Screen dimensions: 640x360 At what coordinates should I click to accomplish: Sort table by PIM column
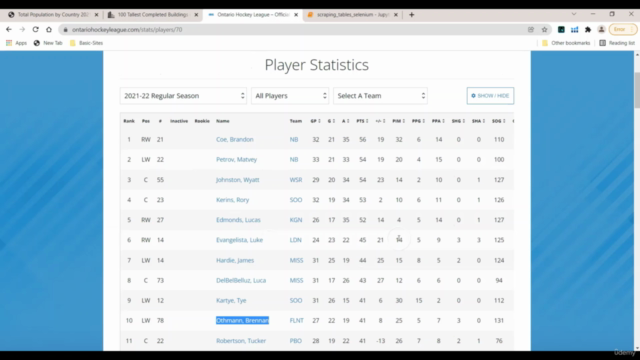(x=398, y=121)
